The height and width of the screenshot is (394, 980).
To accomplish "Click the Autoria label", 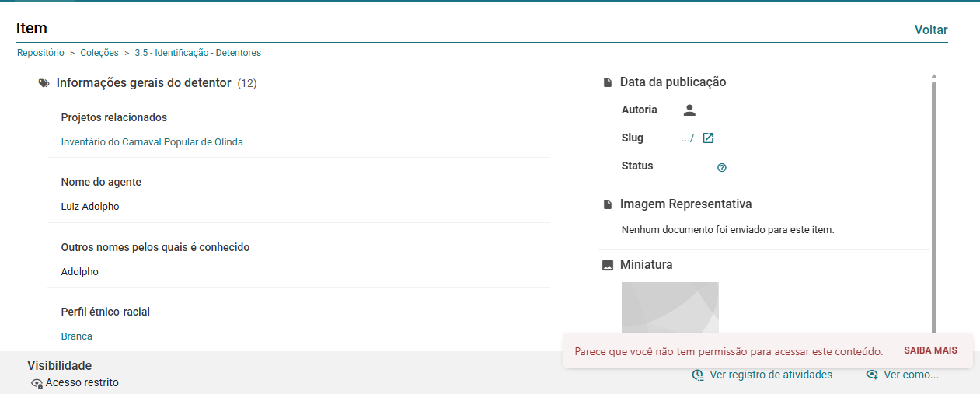I will pyautogui.click(x=640, y=110).
